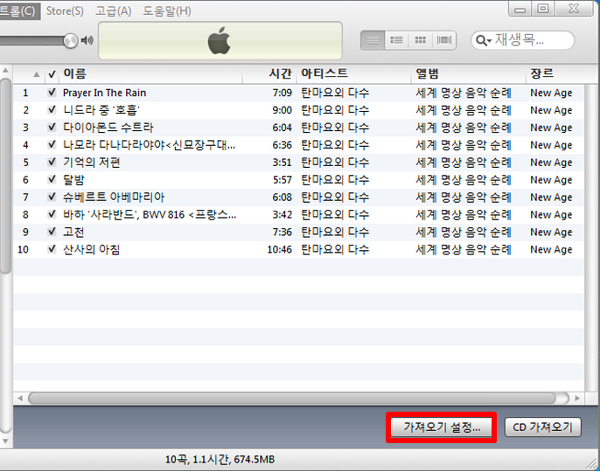Open the 고급(A) menu

(113, 11)
